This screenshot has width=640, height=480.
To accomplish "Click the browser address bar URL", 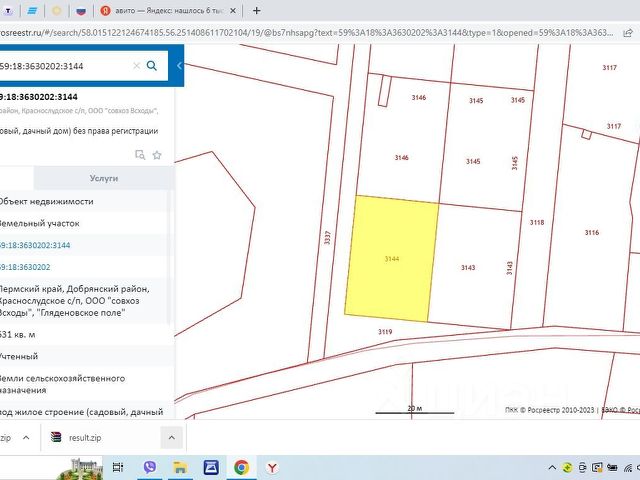I will [x=306, y=33].
